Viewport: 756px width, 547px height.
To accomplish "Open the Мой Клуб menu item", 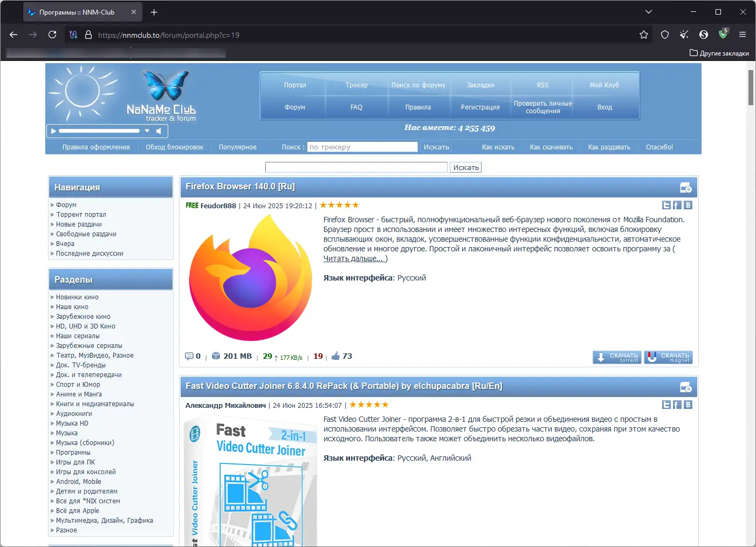I will point(604,85).
